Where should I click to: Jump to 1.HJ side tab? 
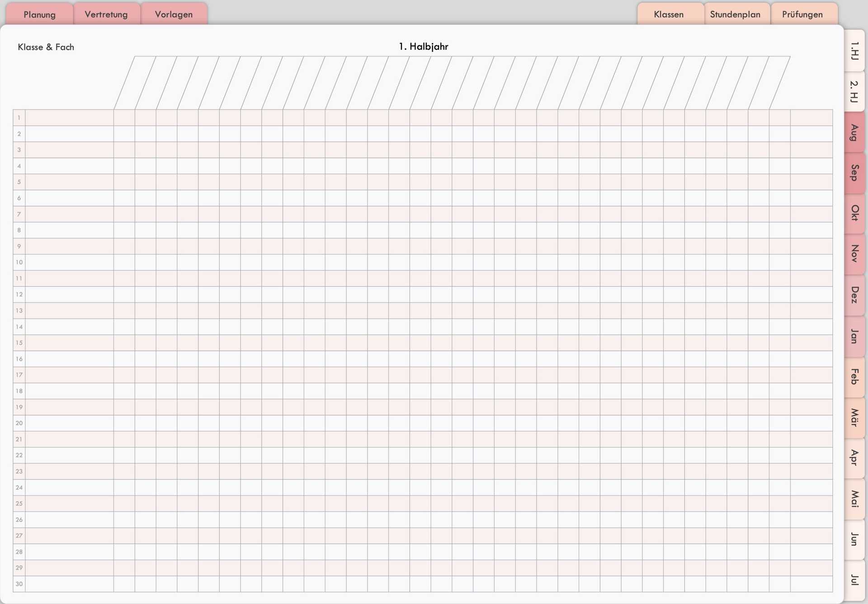tap(854, 51)
